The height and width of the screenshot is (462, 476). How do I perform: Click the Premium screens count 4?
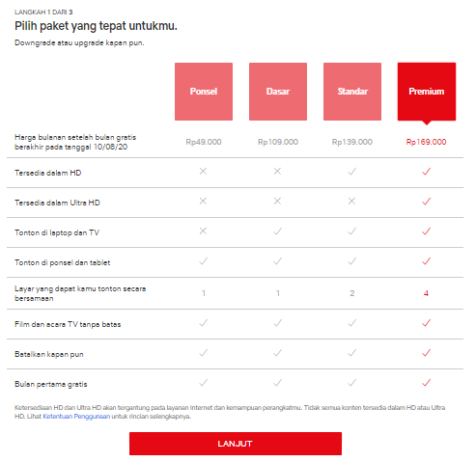pyautogui.click(x=426, y=293)
